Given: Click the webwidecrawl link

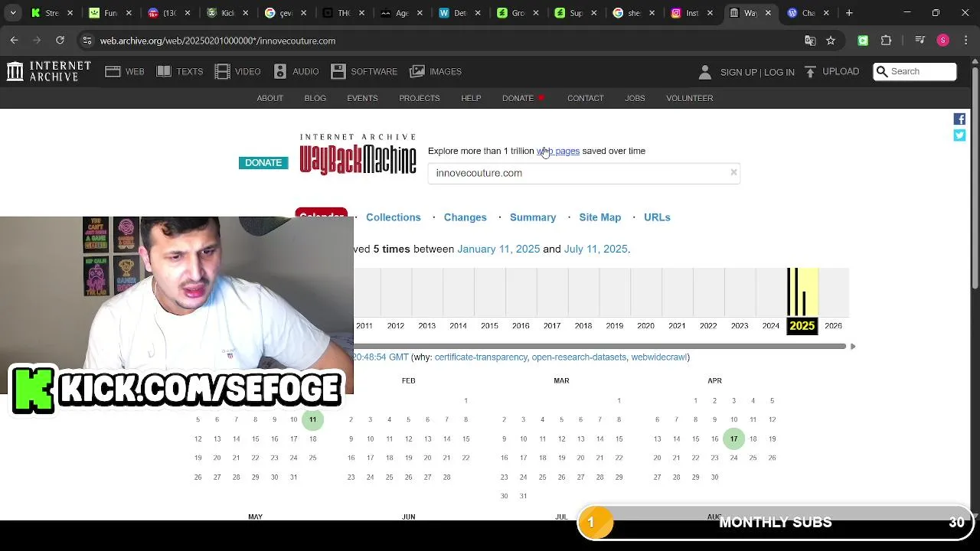Looking at the screenshot, I should (659, 357).
